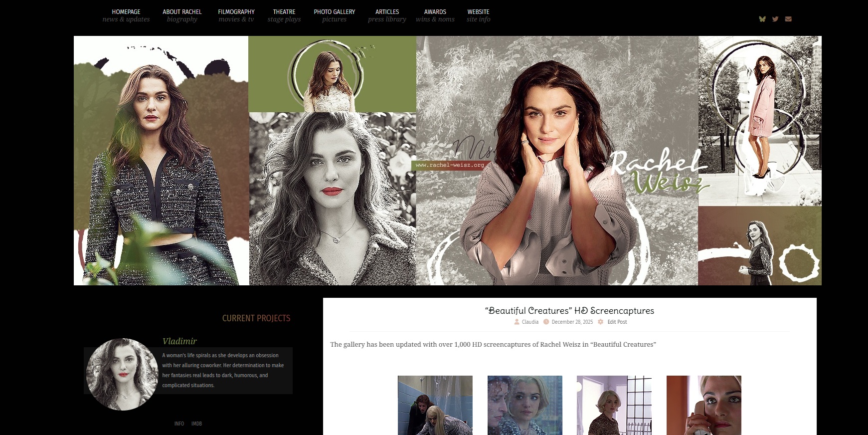Click the gear icon beside Edit Post
The height and width of the screenshot is (435, 868).
[600, 322]
